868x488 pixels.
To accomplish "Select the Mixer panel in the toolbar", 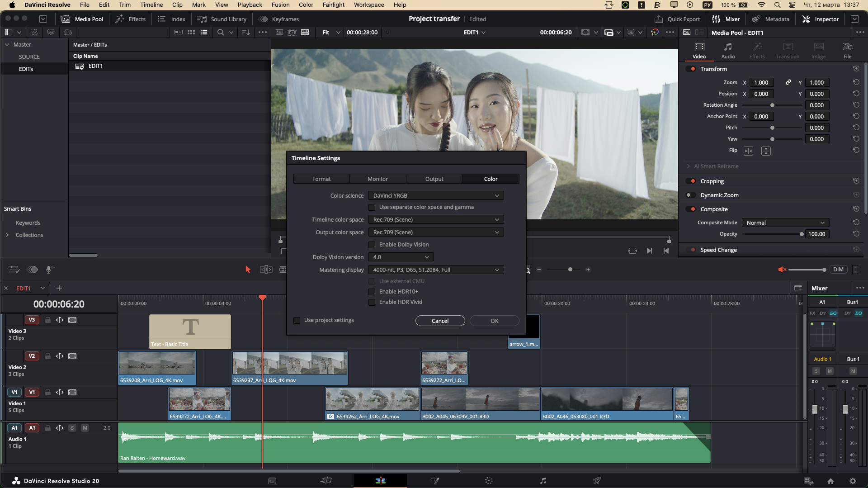I will (726, 19).
